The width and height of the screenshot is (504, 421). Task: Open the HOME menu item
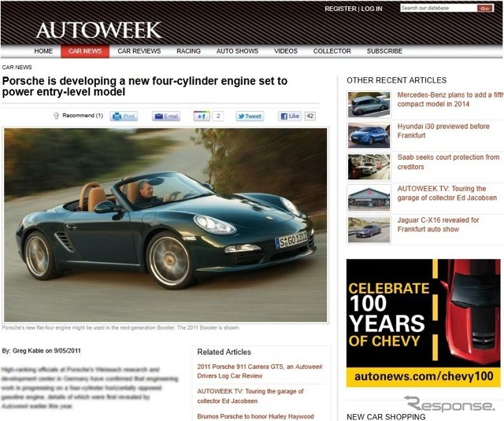[x=43, y=51]
